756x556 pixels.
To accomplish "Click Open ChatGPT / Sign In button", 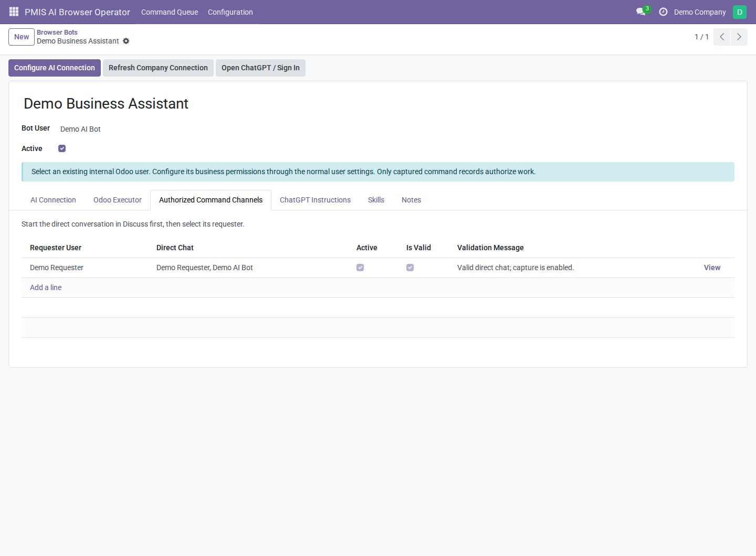I will tap(260, 68).
